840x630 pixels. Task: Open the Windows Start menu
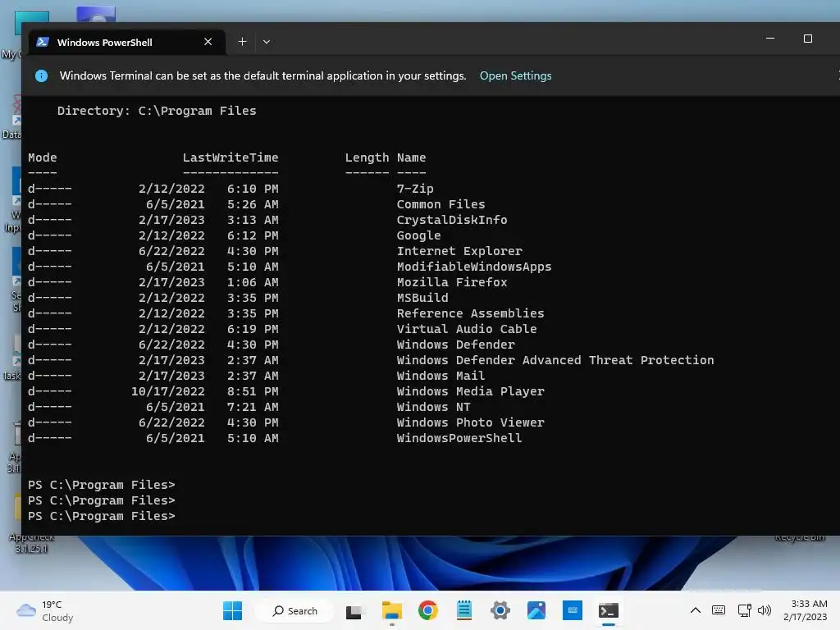pyautogui.click(x=232, y=610)
